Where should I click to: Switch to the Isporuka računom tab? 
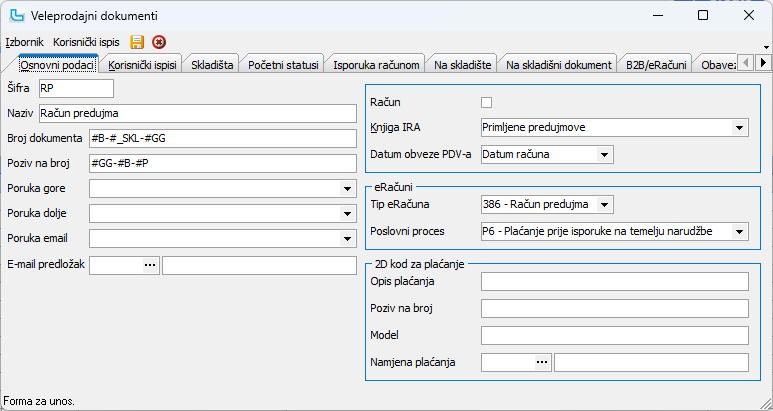point(376,64)
